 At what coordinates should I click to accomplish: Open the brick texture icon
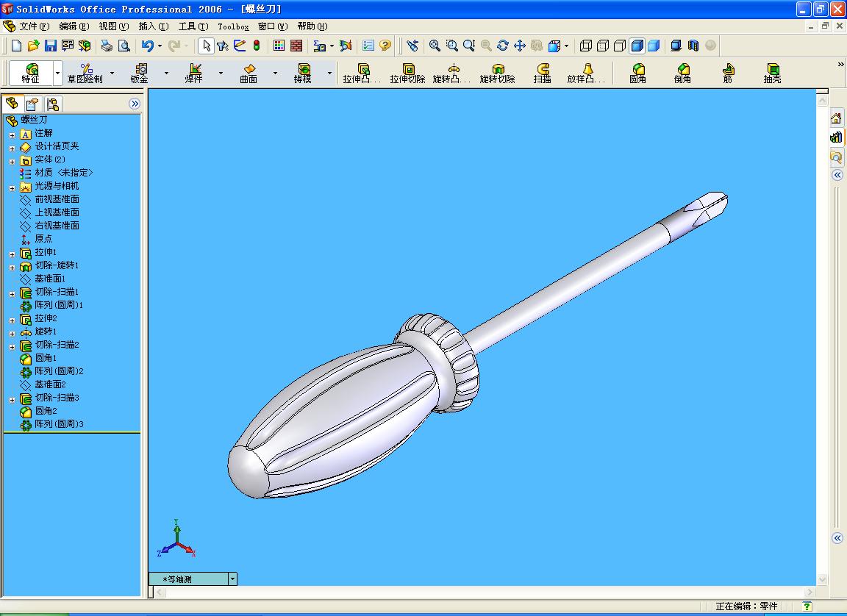296,46
